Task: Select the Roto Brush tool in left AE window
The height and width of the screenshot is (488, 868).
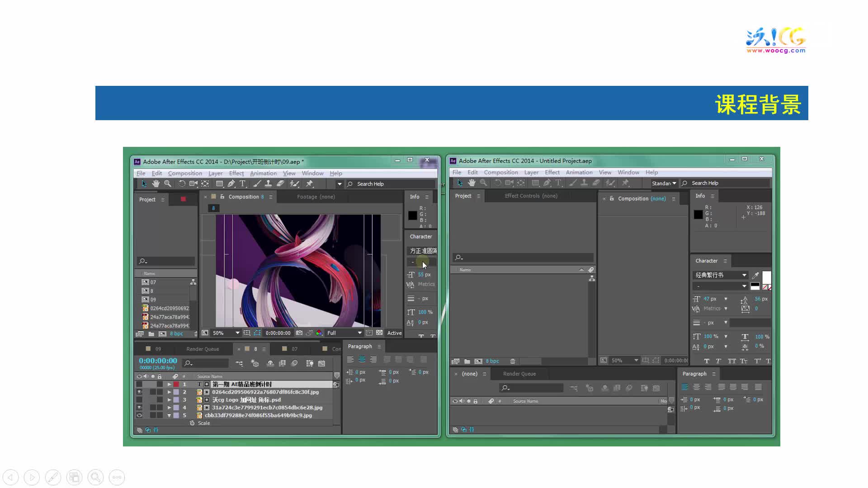Action: tap(294, 183)
